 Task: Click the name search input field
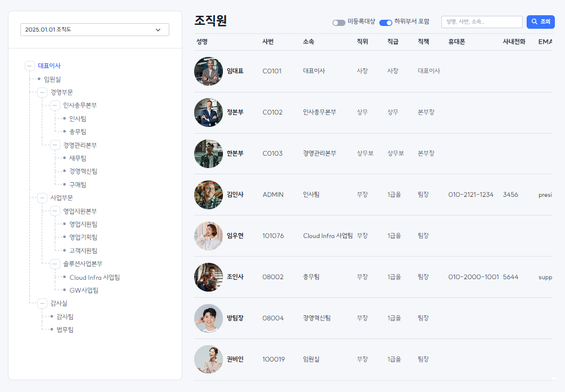click(x=481, y=22)
